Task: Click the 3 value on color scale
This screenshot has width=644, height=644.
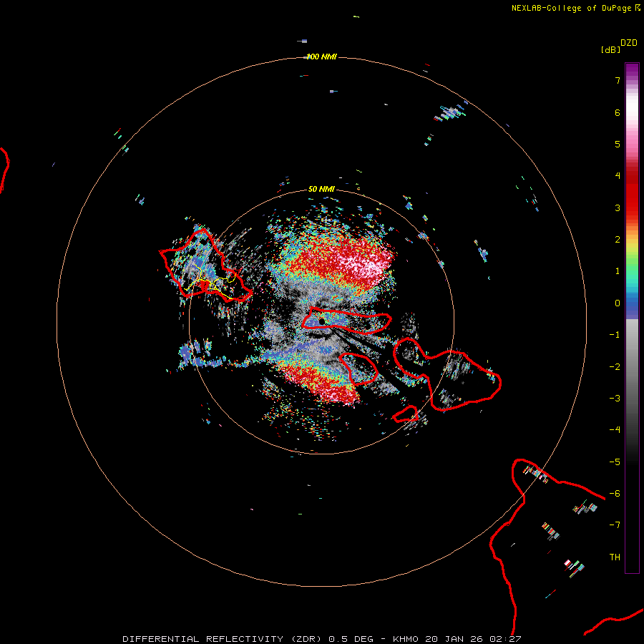Action: pyautogui.click(x=618, y=208)
